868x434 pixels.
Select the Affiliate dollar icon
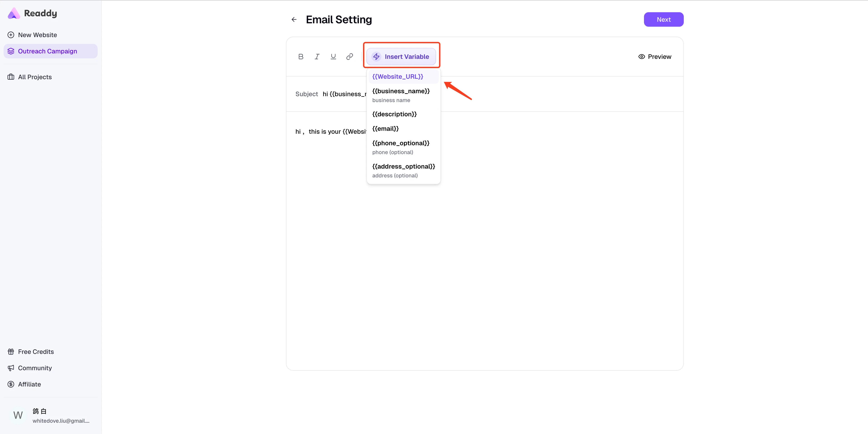(11, 384)
